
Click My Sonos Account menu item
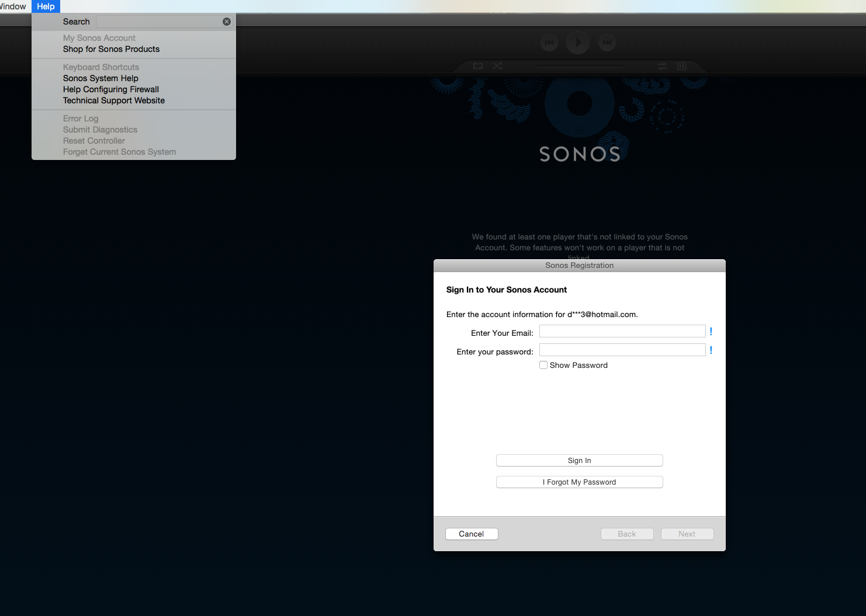pyautogui.click(x=99, y=38)
